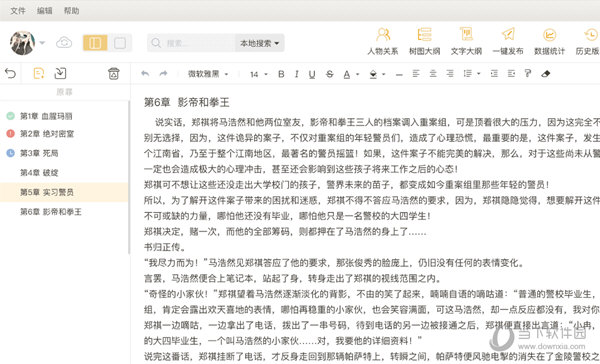Click the new chapter document icon

click(39, 73)
